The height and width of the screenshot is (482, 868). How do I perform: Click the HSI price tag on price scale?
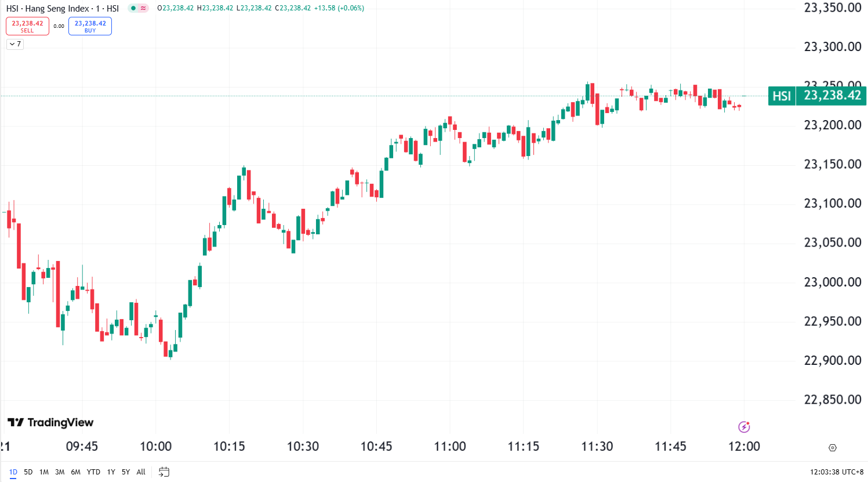pyautogui.click(x=818, y=96)
